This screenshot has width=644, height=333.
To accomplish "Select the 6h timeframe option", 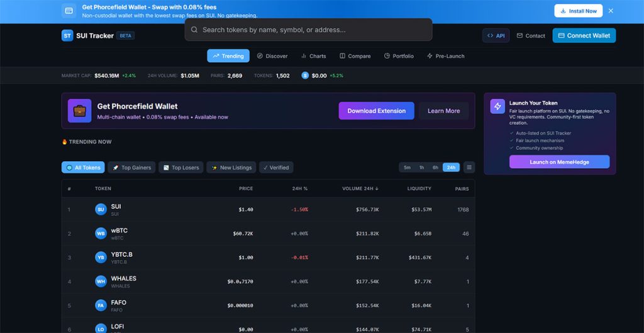I will click(435, 167).
